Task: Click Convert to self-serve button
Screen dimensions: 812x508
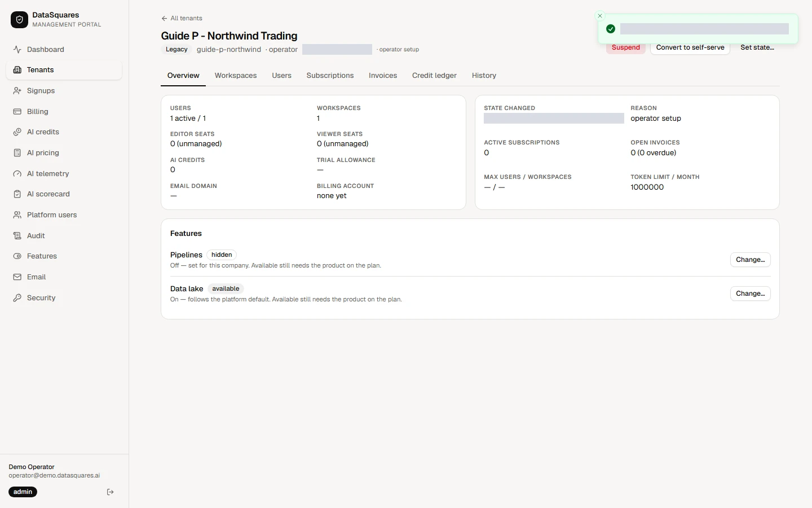Action: pyautogui.click(x=690, y=48)
